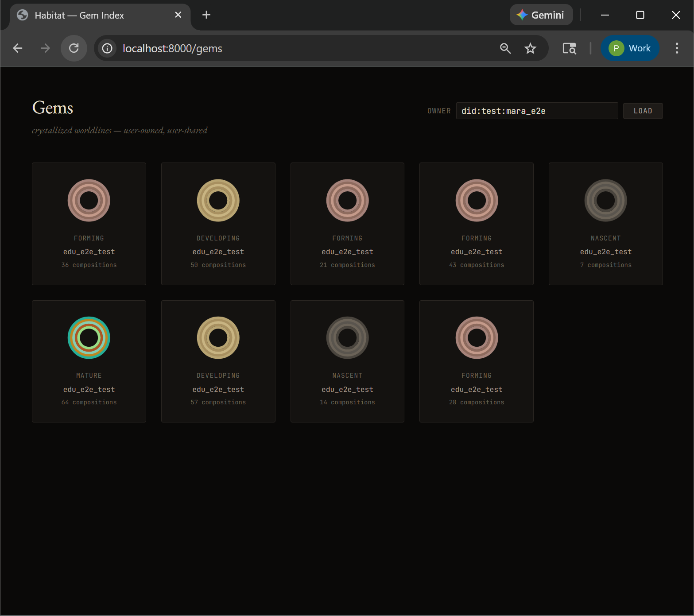Reload the page with the refresh icon
This screenshot has width=694, height=616.
click(x=74, y=48)
